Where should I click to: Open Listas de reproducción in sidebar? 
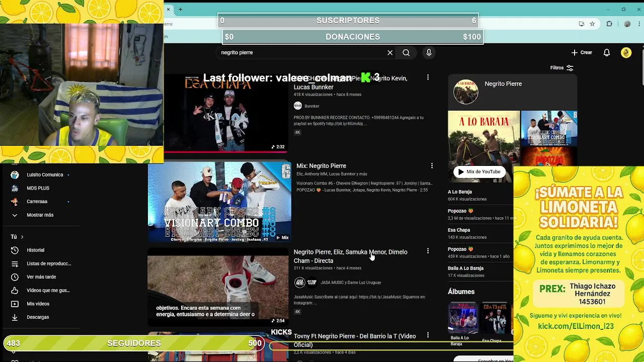49,263
